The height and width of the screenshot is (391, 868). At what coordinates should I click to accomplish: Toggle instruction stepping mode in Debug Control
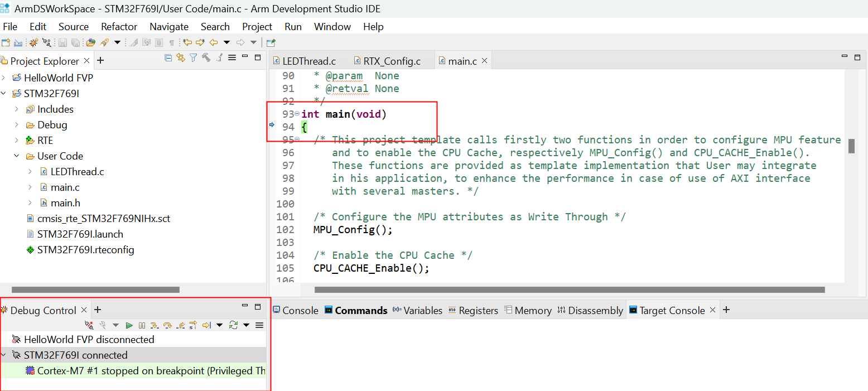click(193, 325)
